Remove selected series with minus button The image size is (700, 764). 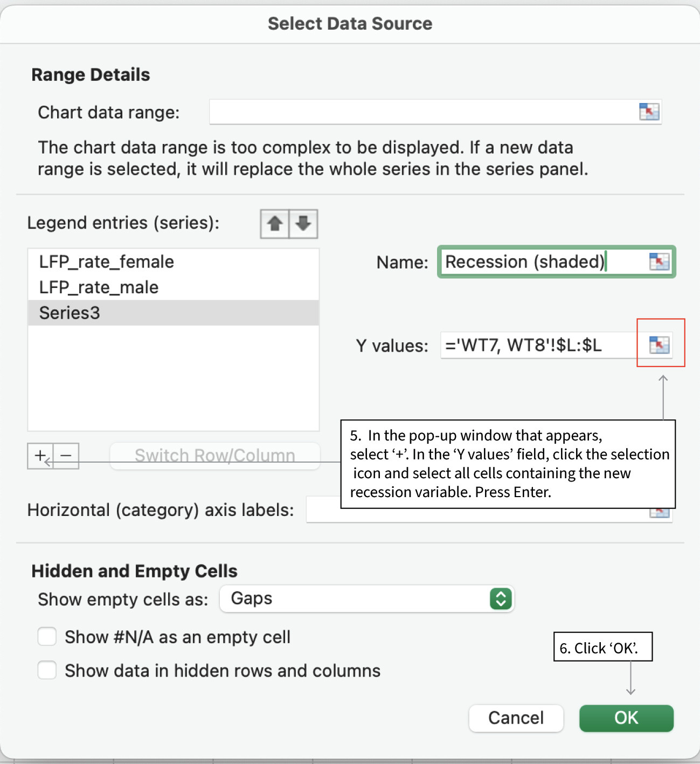pos(66,456)
